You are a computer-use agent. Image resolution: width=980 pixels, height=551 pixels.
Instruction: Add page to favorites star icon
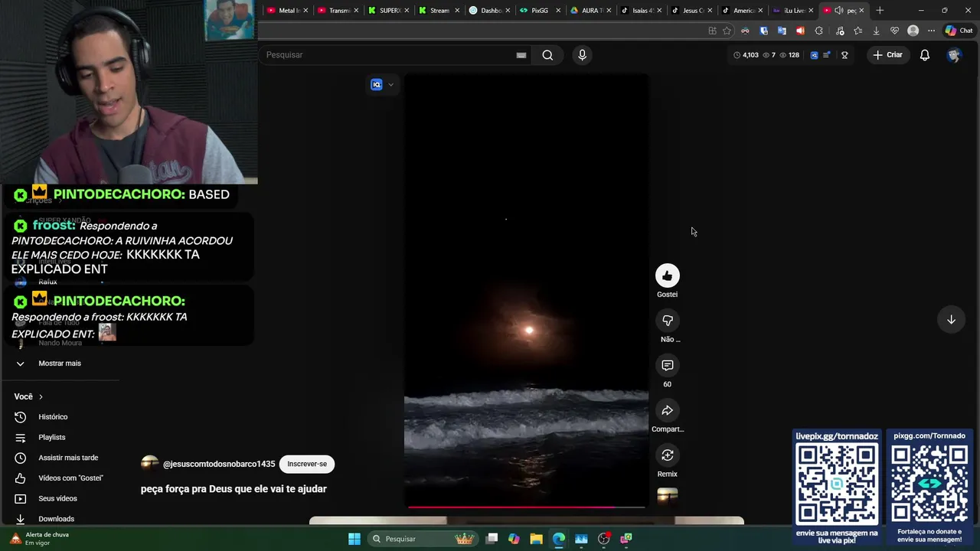pos(727,31)
